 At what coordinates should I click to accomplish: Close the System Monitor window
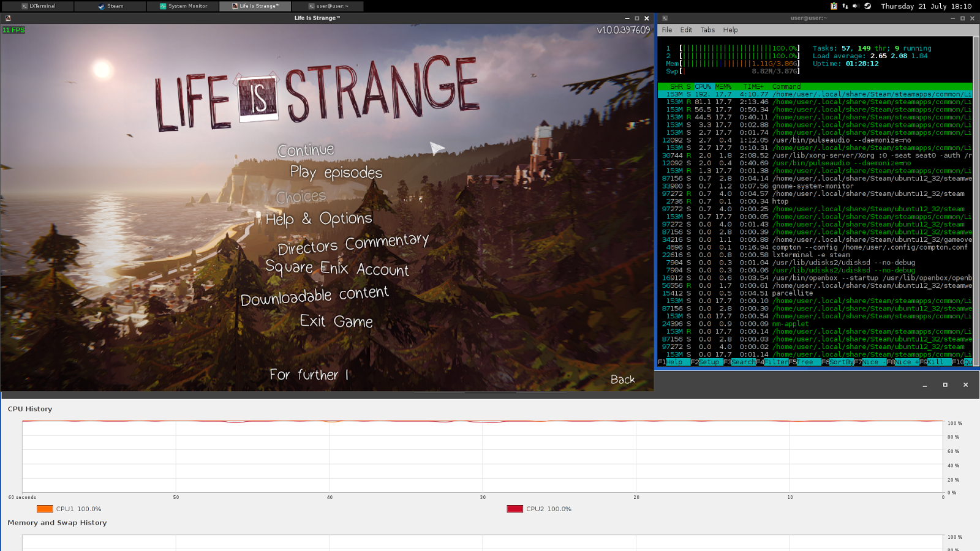(x=966, y=385)
